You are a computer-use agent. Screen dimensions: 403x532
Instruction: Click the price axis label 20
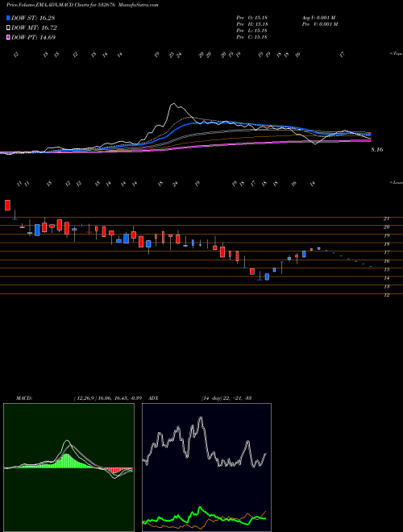[386, 227]
